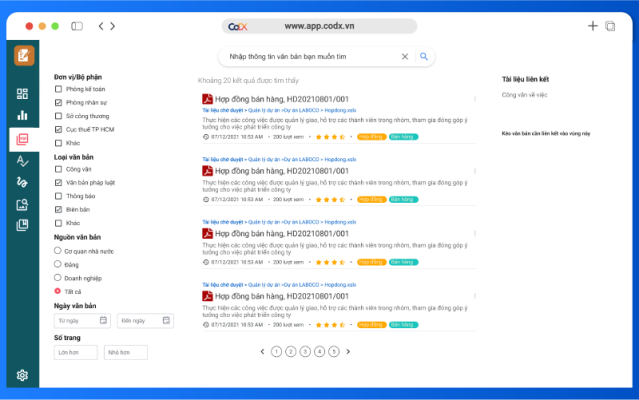Click the Đến ngày date field
This screenshot has width=639, height=400.
pyautogui.click(x=145, y=321)
